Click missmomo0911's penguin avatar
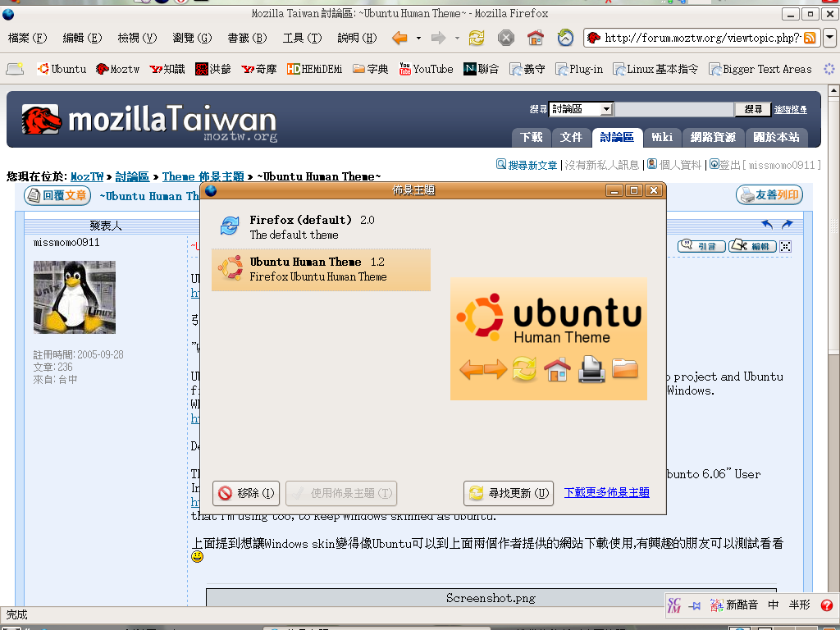Image resolution: width=840 pixels, height=630 pixels. (x=75, y=297)
